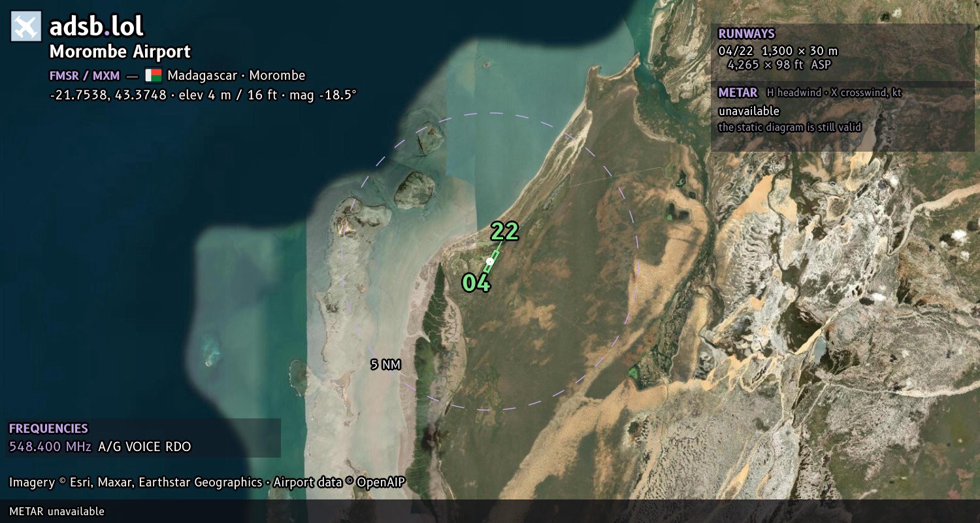Click the H headwind · X crosswind legend
The image size is (980, 523).
(x=834, y=93)
